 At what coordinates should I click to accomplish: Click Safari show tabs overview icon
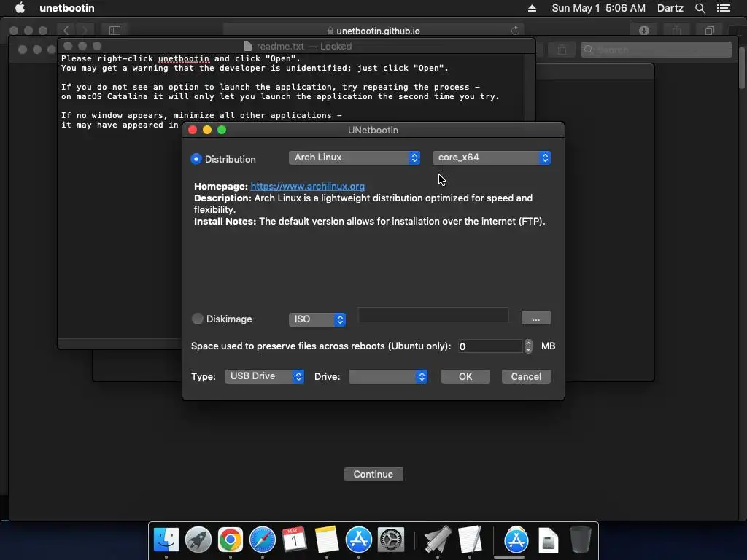pyautogui.click(x=709, y=31)
